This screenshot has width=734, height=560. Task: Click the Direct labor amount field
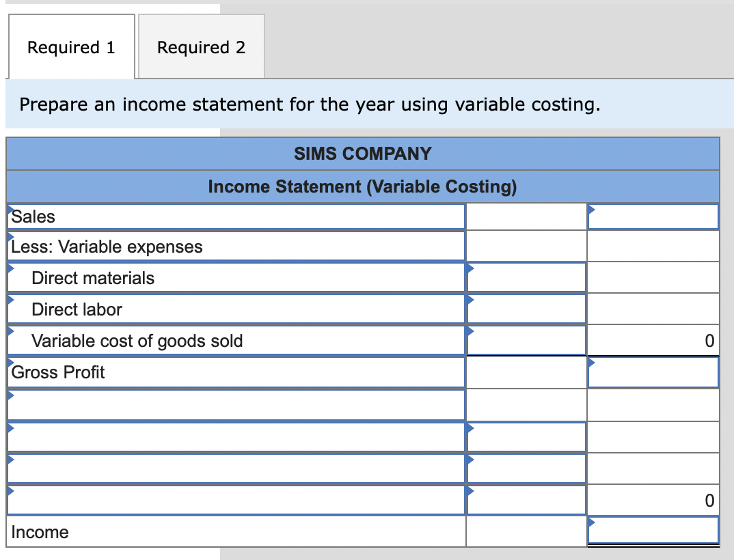[526, 309]
